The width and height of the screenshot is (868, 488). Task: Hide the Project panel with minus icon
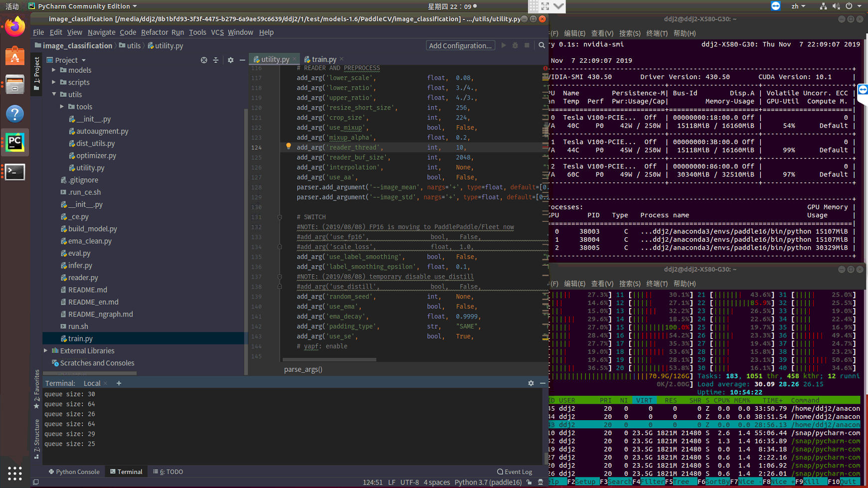point(242,60)
